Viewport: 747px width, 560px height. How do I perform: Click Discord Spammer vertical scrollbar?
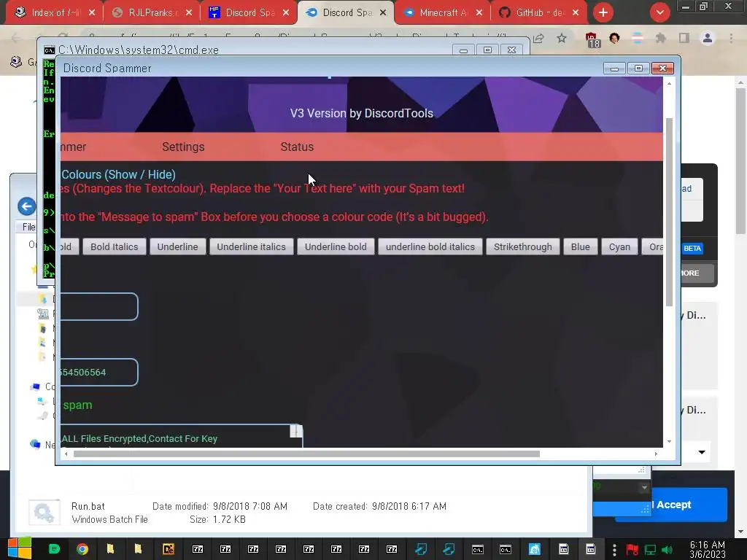point(669,212)
